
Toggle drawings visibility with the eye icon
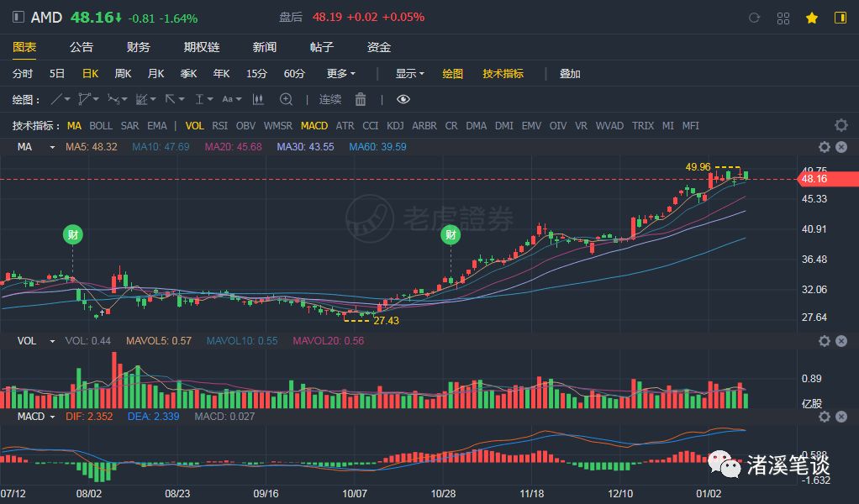[x=403, y=99]
